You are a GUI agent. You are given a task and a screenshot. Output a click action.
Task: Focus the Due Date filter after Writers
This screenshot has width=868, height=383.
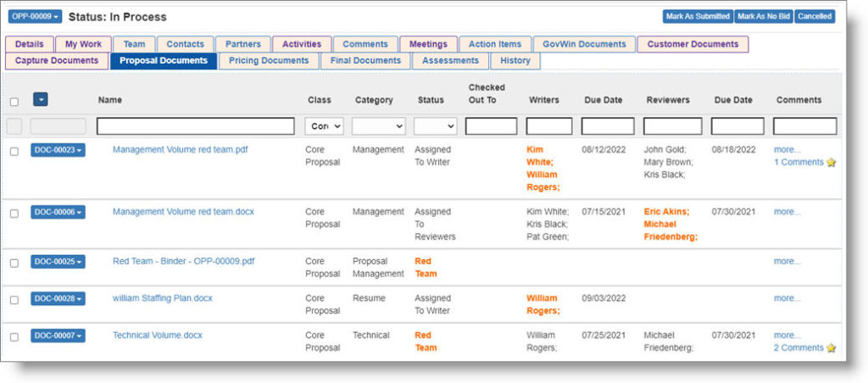click(608, 126)
